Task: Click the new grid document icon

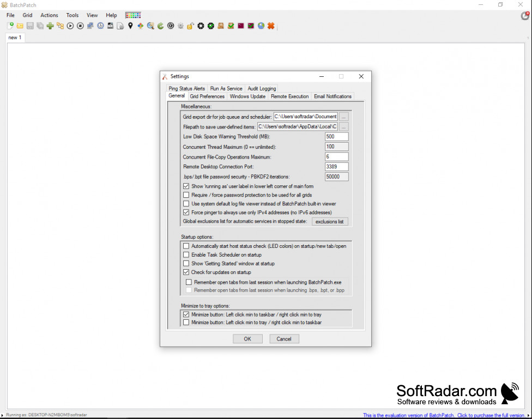Action: 10,26
